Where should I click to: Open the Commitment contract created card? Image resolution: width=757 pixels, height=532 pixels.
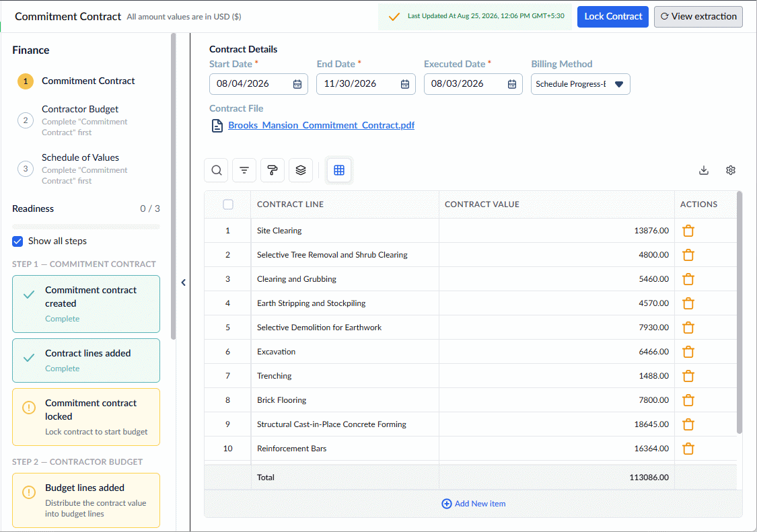pyautogui.click(x=86, y=303)
